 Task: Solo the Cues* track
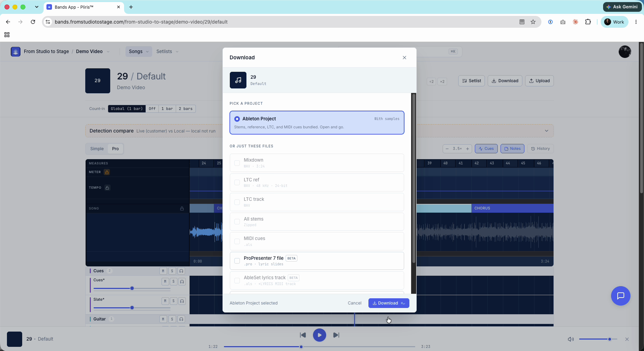[173, 282]
